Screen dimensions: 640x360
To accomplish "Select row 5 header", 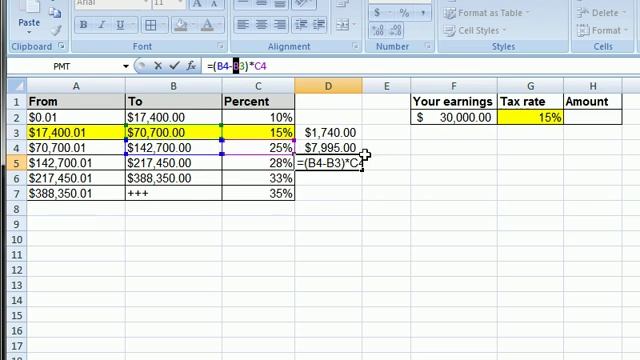I will click(16, 163).
